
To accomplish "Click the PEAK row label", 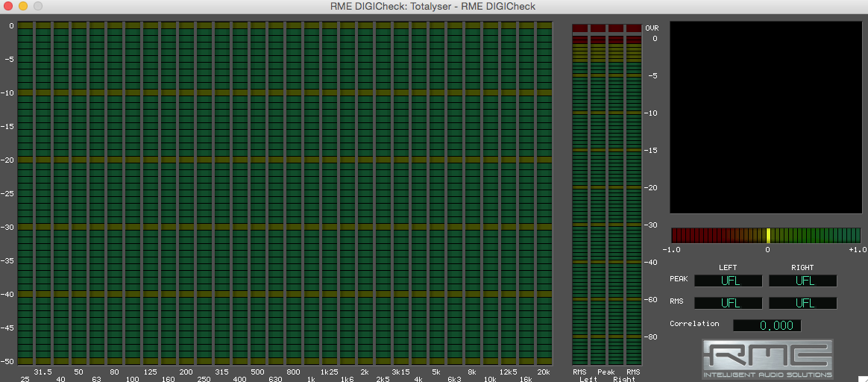I will click(679, 278).
